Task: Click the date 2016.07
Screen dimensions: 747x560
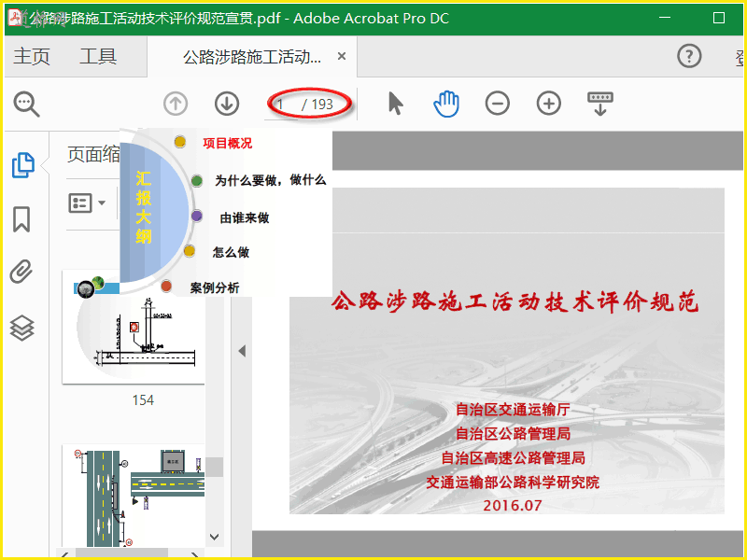Action: pyautogui.click(x=513, y=505)
